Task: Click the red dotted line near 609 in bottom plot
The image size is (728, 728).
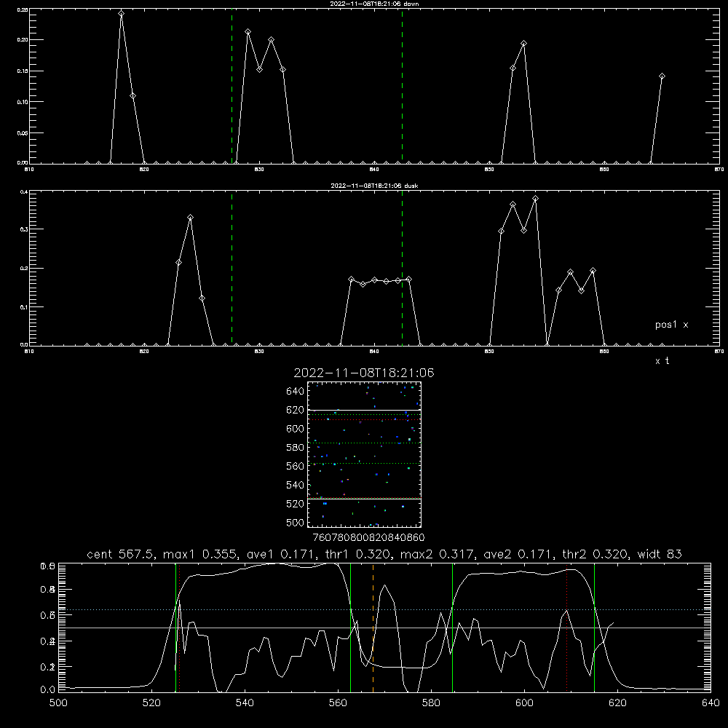Action: click(x=566, y=628)
